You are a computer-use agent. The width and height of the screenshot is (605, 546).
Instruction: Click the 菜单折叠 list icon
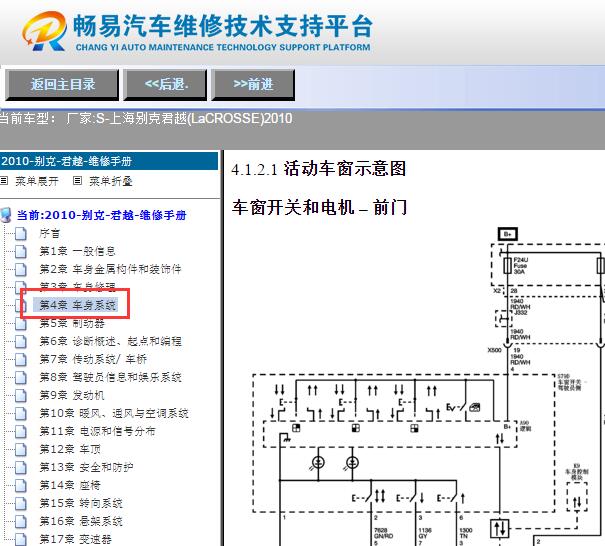78,181
